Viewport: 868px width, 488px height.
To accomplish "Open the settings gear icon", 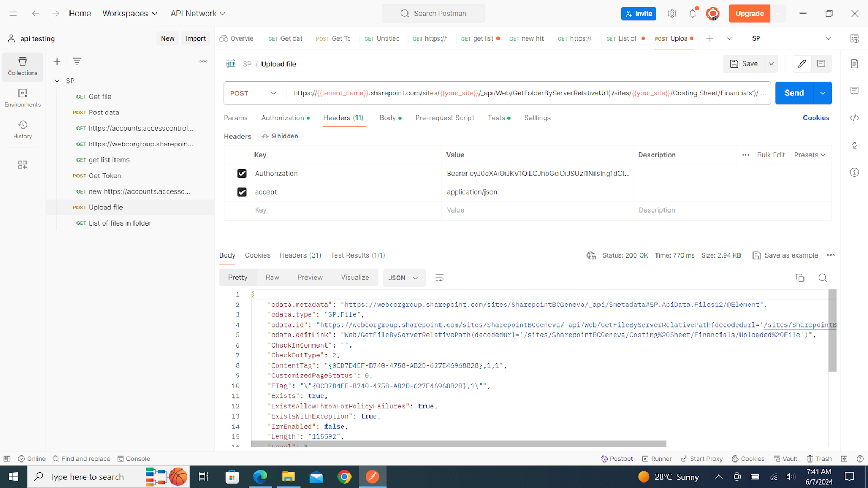I will coord(672,14).
